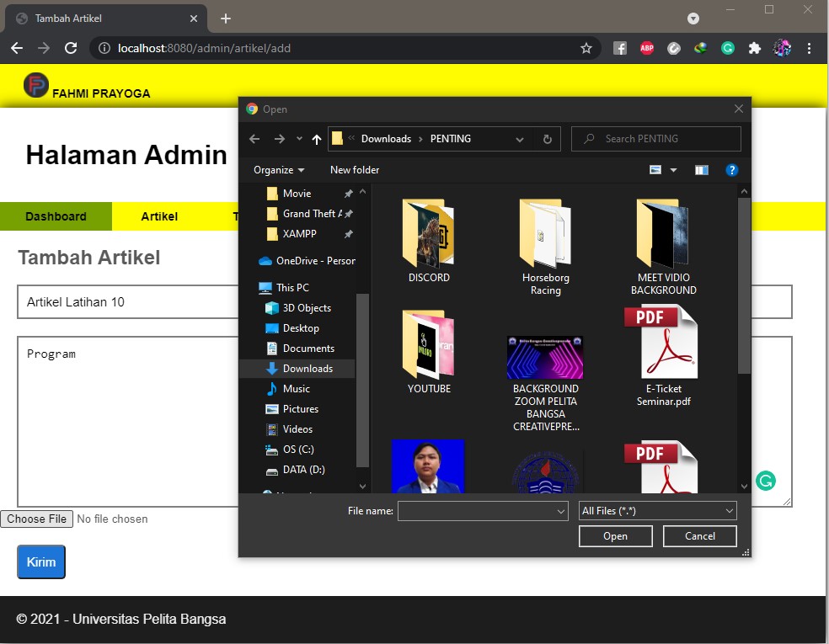Open the Extensions puzzle-piece icon
Viewport: 829px width, 644px height.
click(754, 48)
